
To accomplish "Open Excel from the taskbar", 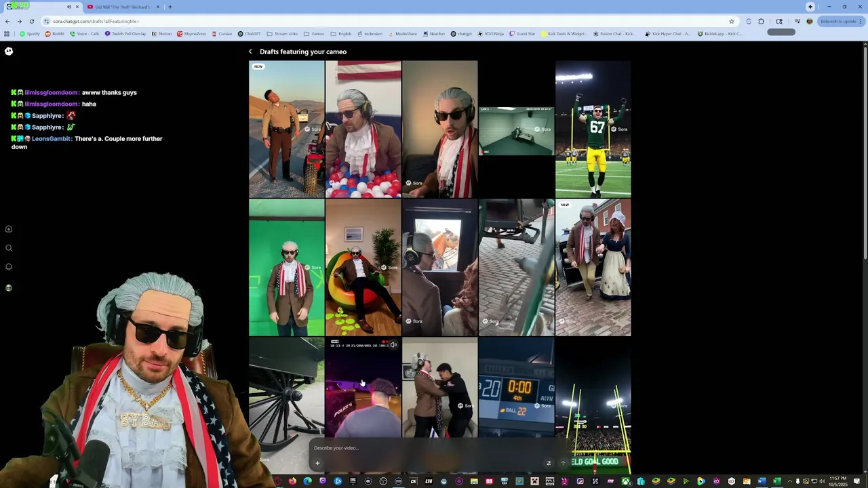I will point(776,481).
